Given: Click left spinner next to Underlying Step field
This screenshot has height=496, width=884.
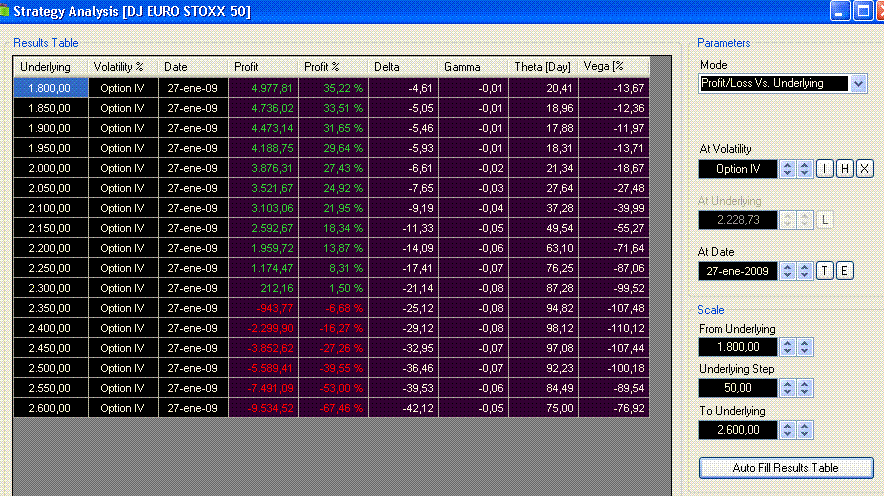Looking at the screenshot, I should pos(788,388).
